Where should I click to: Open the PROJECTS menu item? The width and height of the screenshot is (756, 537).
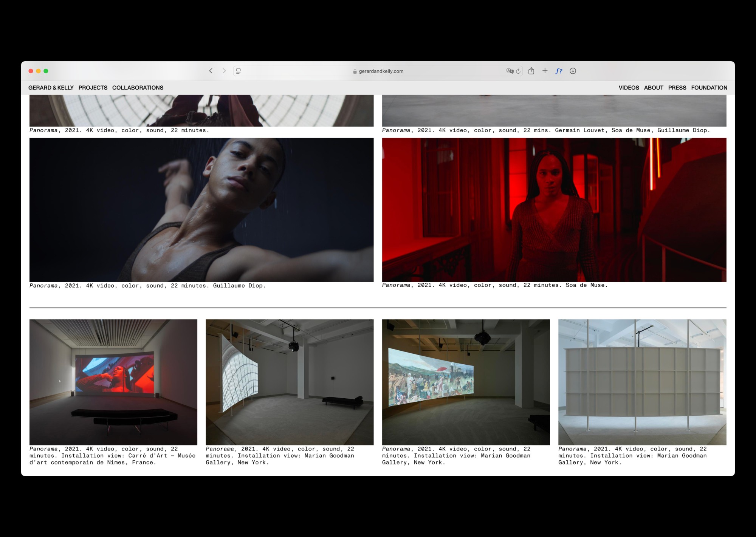coord(93,88)
